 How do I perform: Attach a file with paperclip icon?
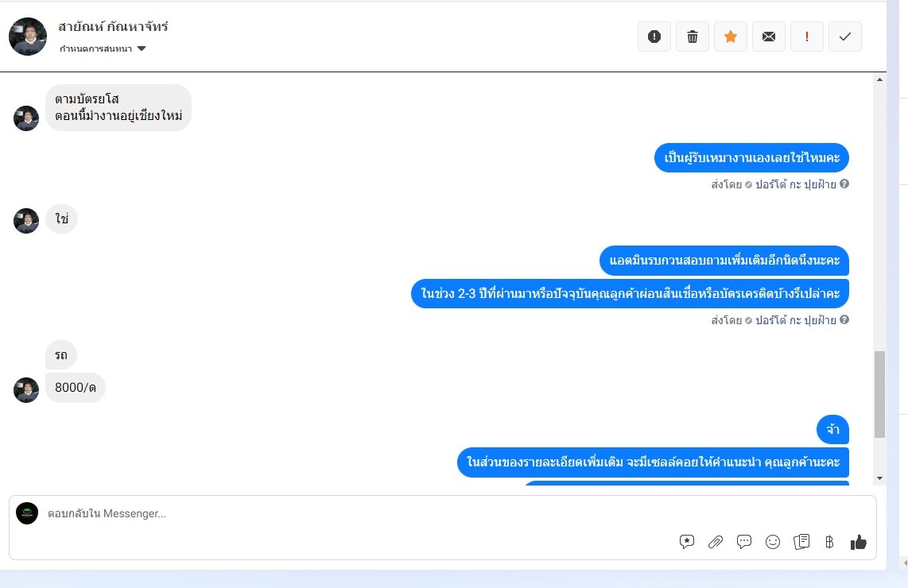point(716,542)
